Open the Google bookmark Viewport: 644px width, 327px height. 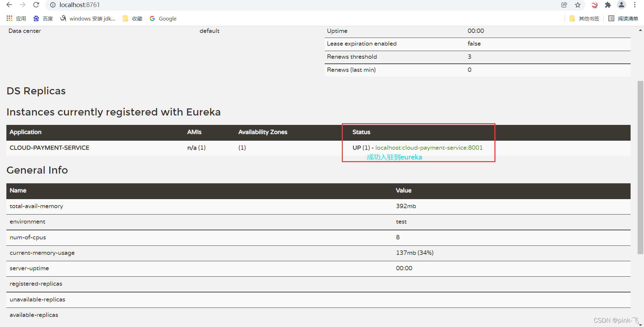coord(163,18)
